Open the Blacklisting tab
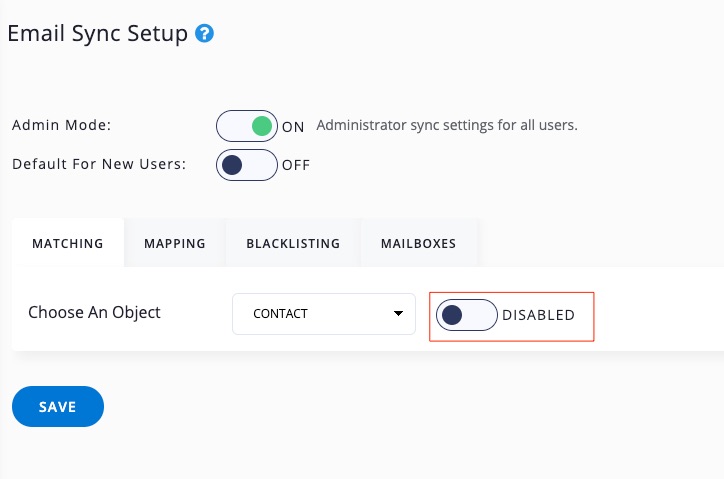 pyautogui.click(x=293, y=243)
